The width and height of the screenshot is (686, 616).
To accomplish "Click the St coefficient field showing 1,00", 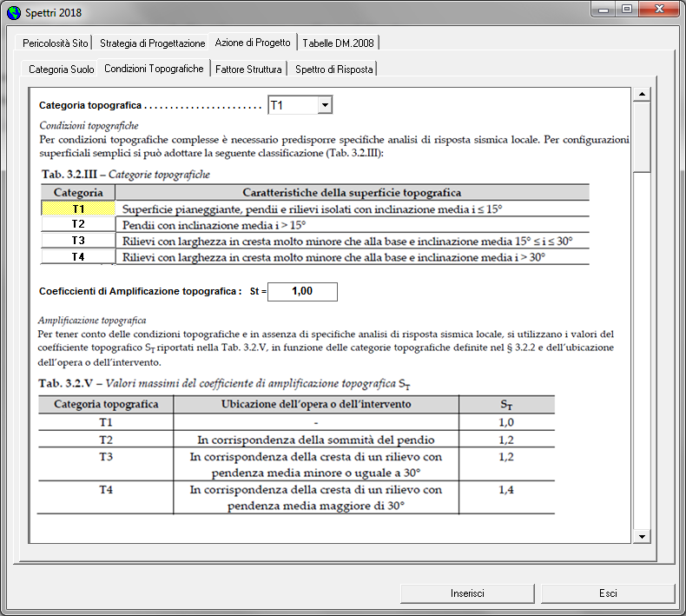I will point(302,292).
